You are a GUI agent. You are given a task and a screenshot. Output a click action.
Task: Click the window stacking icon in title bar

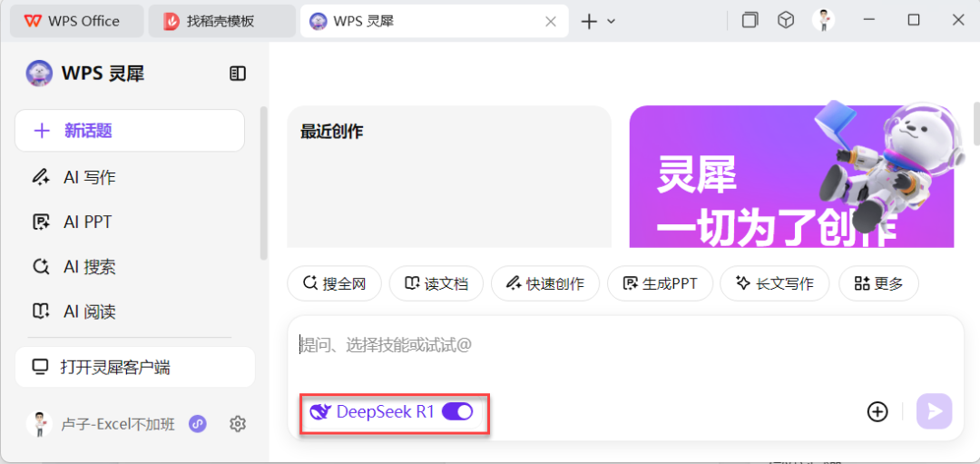pyautogui.click(x=750, y=20)
